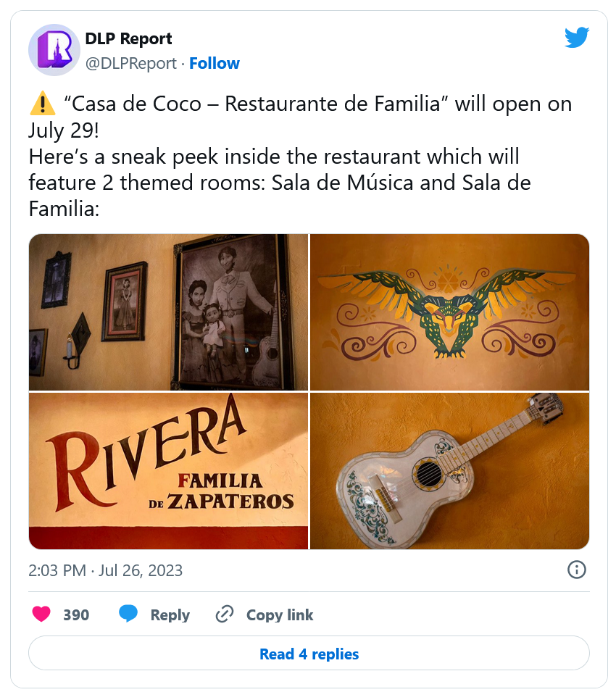Click the blue reply speech bubble icon
The image size is (616, 700).
click(x=128, y=614)
